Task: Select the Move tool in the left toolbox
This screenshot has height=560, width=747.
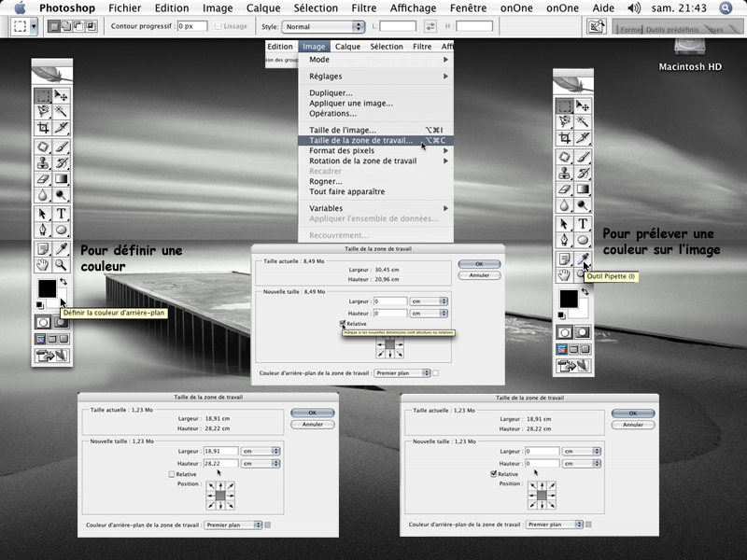Action: pyautogui.click(x=61, y=96)
